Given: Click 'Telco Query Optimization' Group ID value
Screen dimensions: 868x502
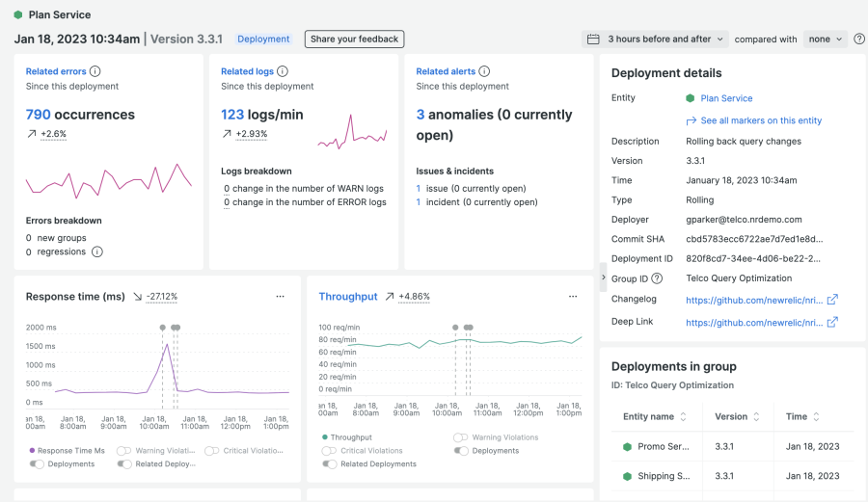Looking at the screenshot, I should pyautogui.click(x=739, y=278).
